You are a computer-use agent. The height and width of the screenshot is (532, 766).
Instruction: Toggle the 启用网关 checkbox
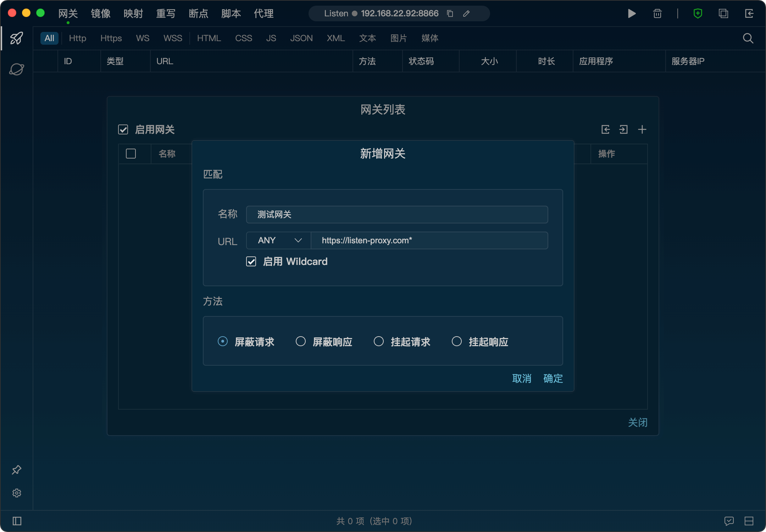tap(123, 129)
